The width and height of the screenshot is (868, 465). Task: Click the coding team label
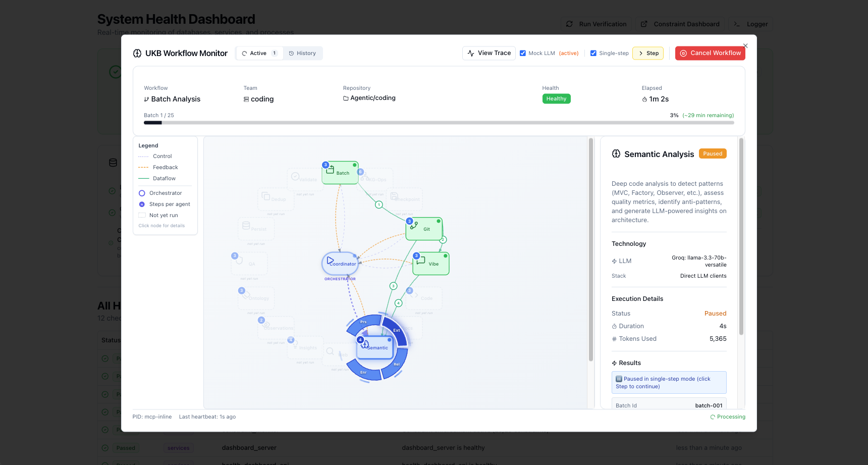click(262, 99)
